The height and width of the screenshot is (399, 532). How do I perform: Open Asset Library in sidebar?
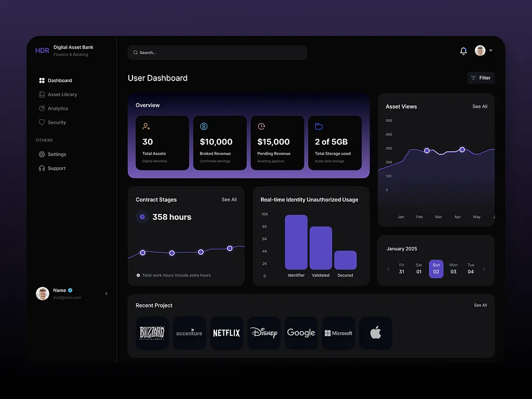pos(58,95)
